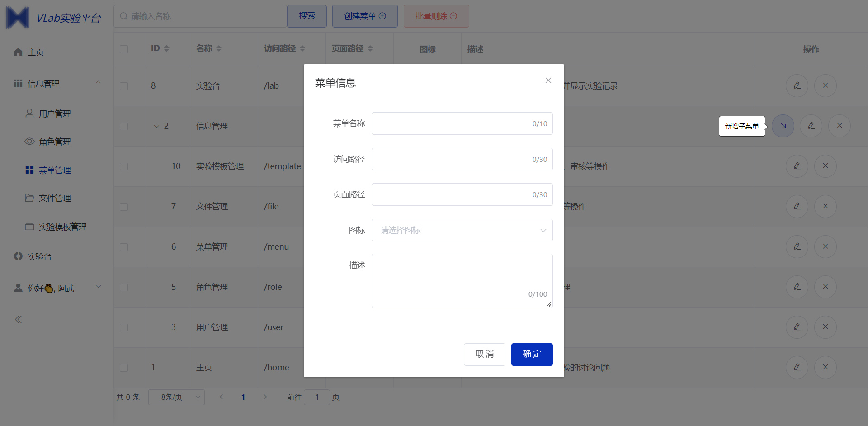Edit the 菜单管理 row
The width and height of the screenshot is (868, 426).
(x=797, y=246)
